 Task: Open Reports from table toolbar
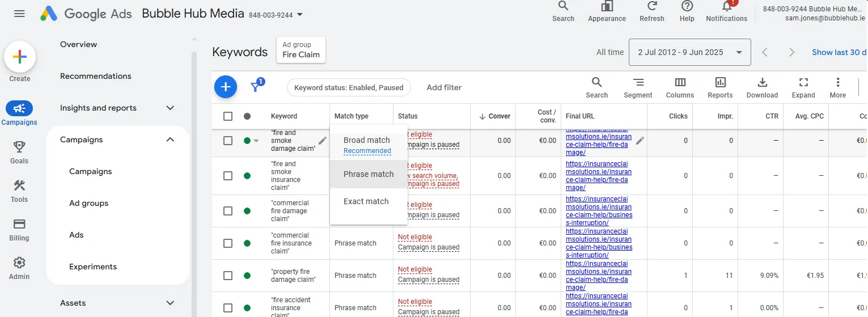[x=720, y=87]
